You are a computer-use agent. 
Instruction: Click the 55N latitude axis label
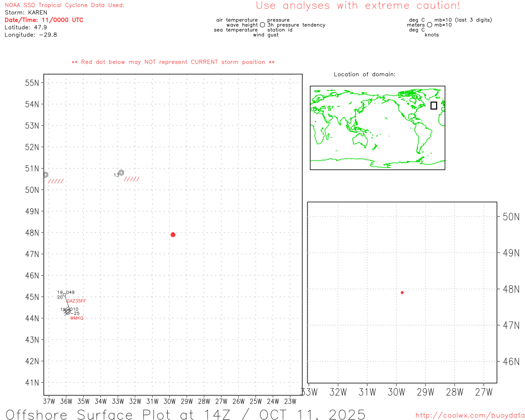click(x=32, y=83)
